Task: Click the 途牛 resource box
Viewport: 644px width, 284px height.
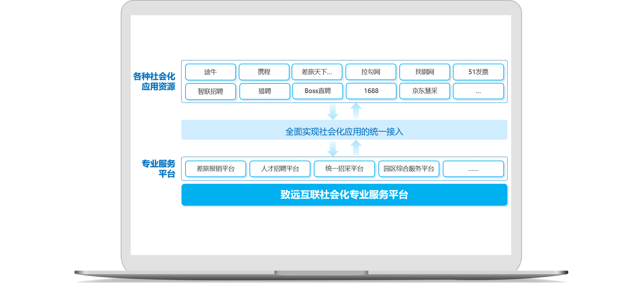Action: pyautogui.click(x=211, y=72)
